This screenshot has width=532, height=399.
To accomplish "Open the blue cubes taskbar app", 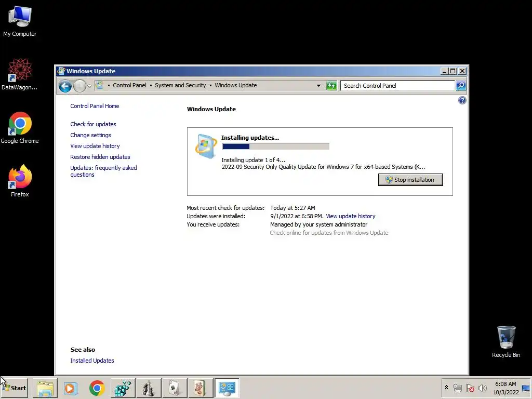I will click(123, 388).
